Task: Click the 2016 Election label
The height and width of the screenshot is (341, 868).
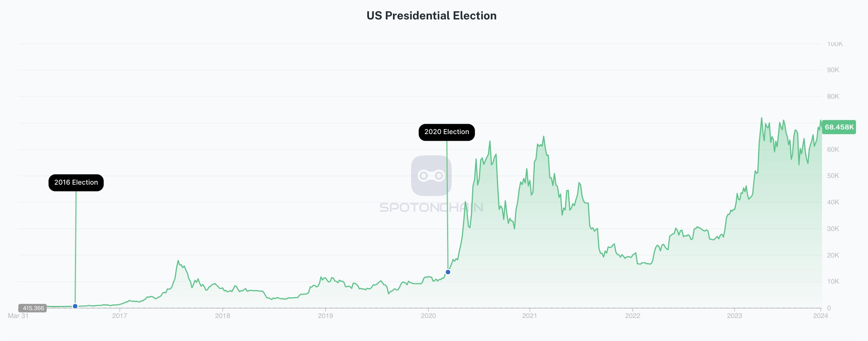Action: click(x=76, y=183)
